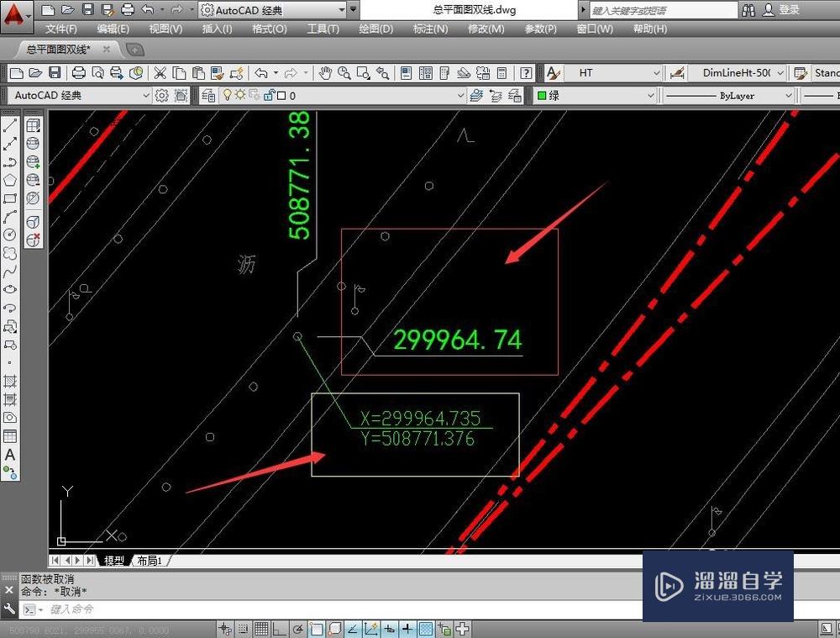Click the Plot printer icon in toolbar

coord(79,72)
